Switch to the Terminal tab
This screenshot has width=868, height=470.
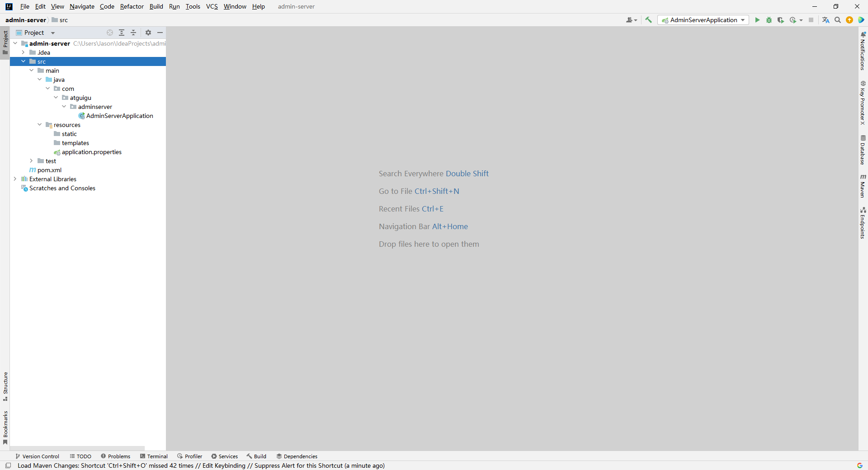pyautogui.click(x=154, y=456)
